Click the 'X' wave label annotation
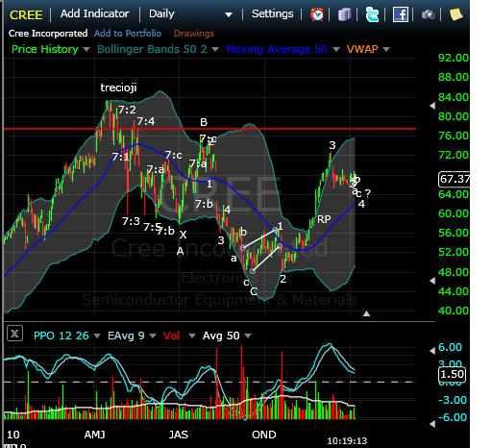The image size is (492, 448). click(183, 235)
